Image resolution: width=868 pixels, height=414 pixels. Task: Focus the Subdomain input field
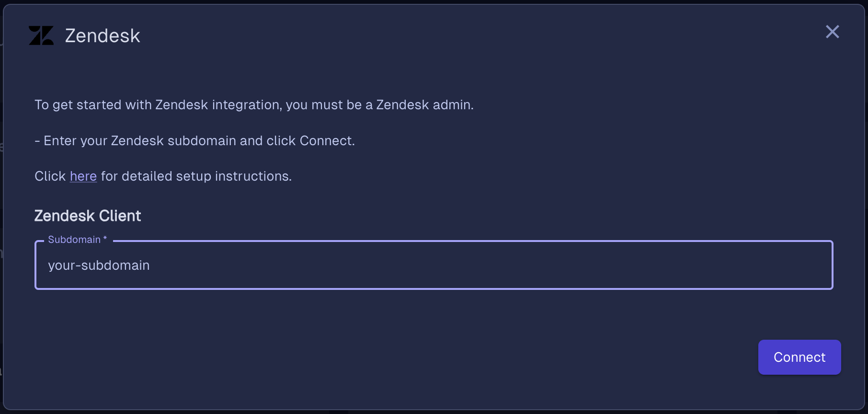click(434, 265)
